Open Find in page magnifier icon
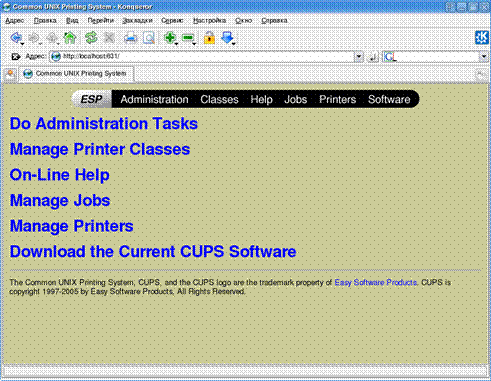 pyautogui.click(x=149, y=38)
